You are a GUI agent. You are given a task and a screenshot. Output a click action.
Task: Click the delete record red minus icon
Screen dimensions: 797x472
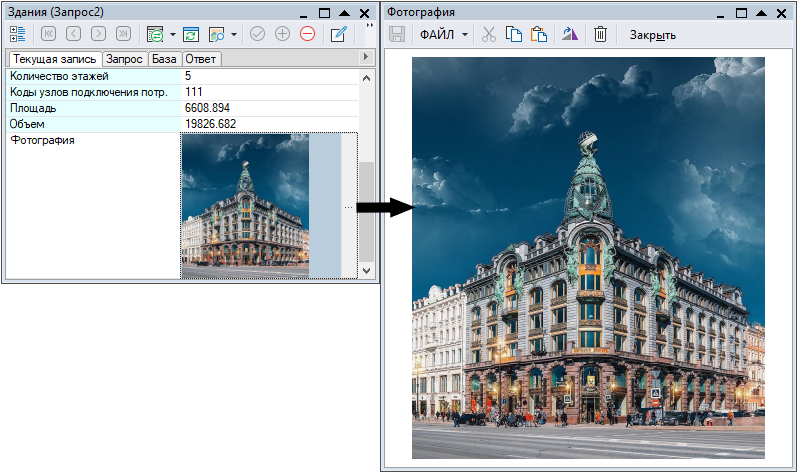[307, 34]
